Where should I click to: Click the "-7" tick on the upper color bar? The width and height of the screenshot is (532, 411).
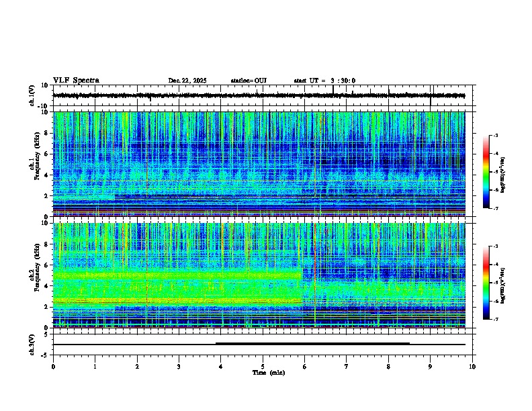(x=495, y=208)
